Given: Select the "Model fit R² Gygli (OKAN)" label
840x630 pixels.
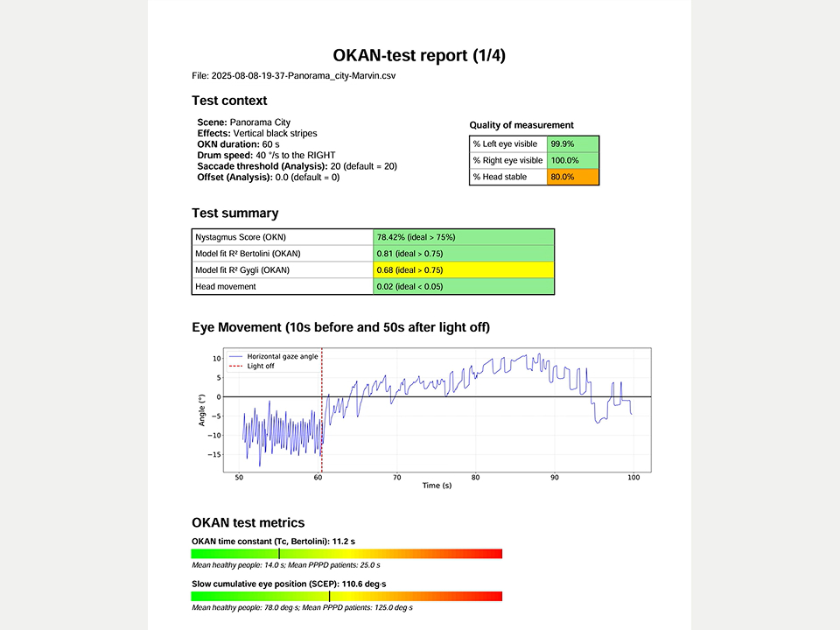Looking at the screenshot, I should point(283,270).
